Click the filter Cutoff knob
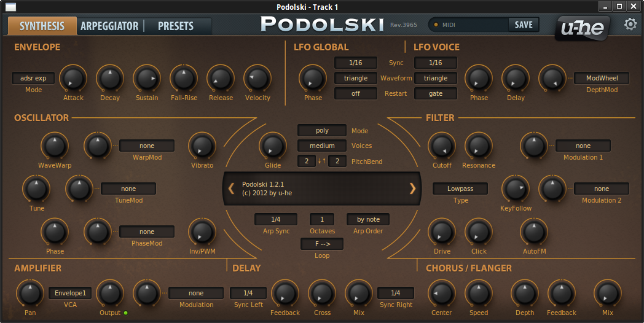This screenshot has height=323, width=644. (x=442, y=146)
